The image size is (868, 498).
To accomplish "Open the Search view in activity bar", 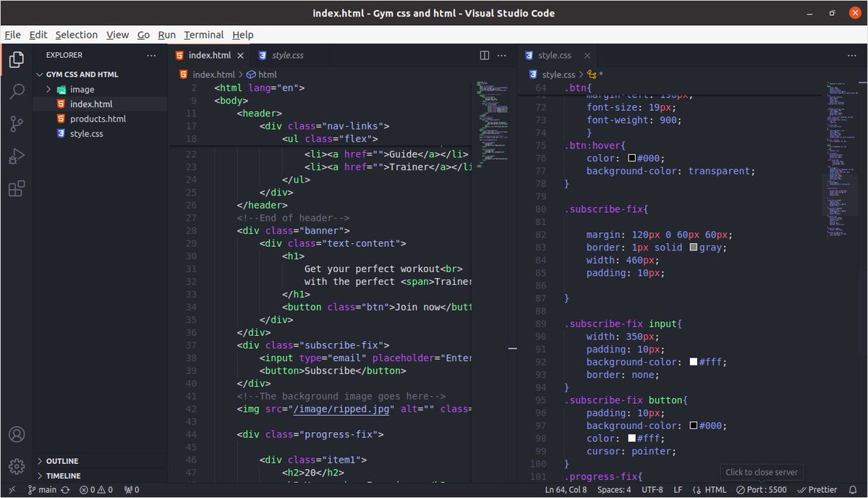I will [16, 91].
